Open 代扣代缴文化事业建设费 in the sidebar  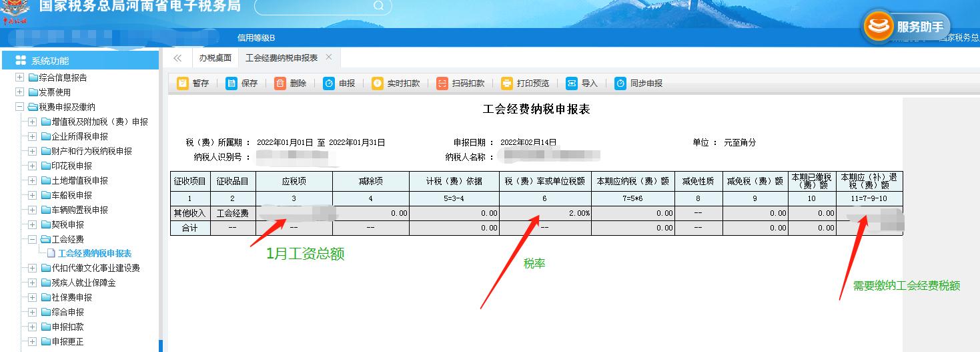pos(95,268)
